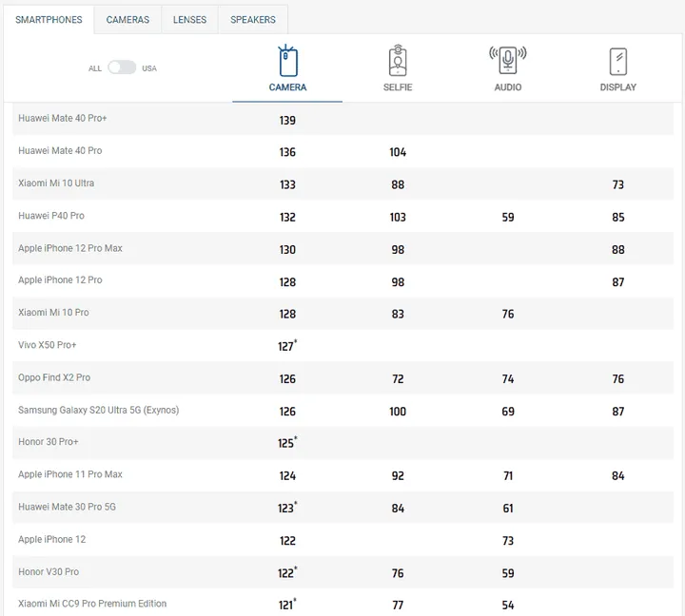
Task: Click the Camera phone icon
Action: [x=287, y=62]
